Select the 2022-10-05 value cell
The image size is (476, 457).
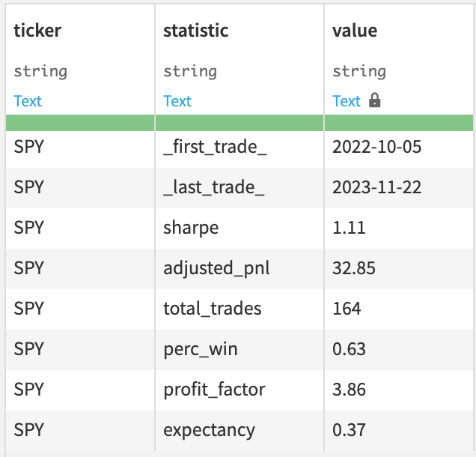pos(377,147)
